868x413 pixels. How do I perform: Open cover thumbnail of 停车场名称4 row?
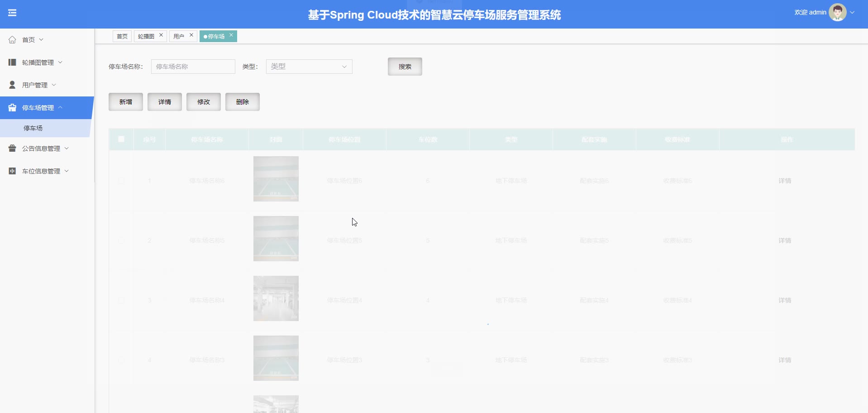point(276,298)
